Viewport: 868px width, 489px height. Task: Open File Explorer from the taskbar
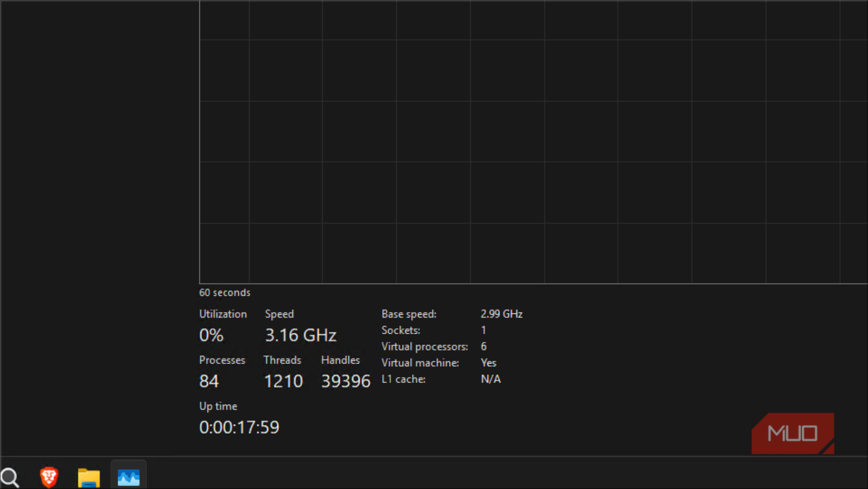[88, 477]
